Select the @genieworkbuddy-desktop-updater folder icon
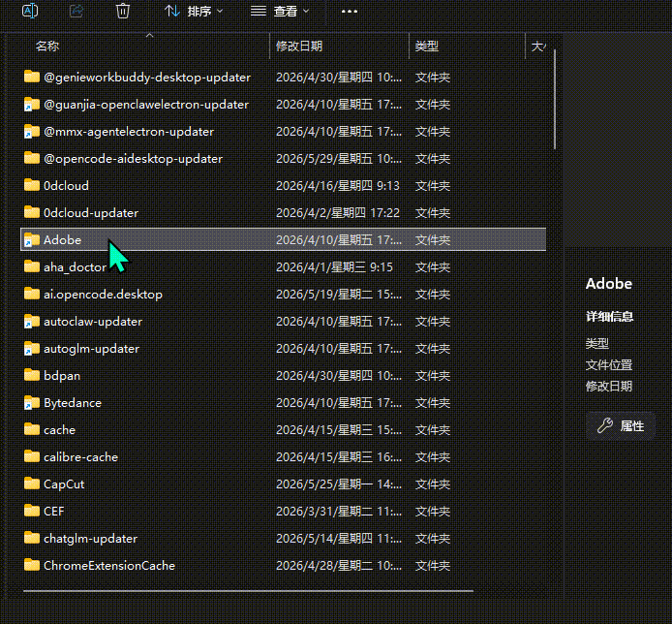672x624 pixels. (x=32, y=77)
